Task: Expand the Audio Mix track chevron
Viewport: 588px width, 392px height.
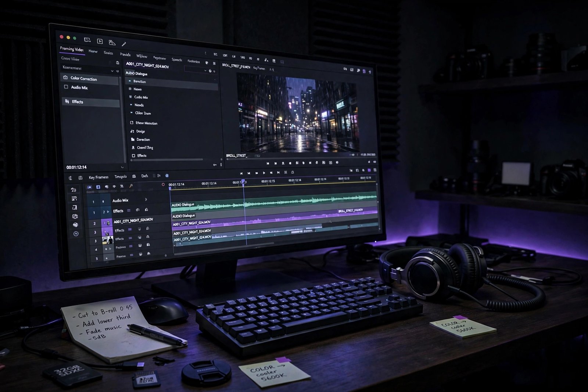Action: click(146, 199)
